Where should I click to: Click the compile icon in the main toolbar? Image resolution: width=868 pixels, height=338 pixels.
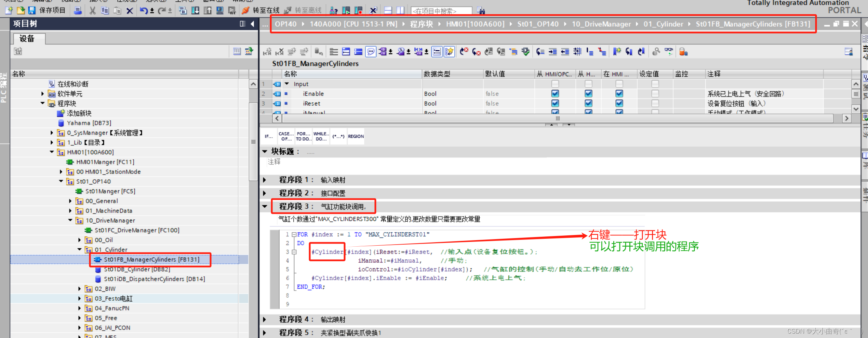(x=183, y=10)
